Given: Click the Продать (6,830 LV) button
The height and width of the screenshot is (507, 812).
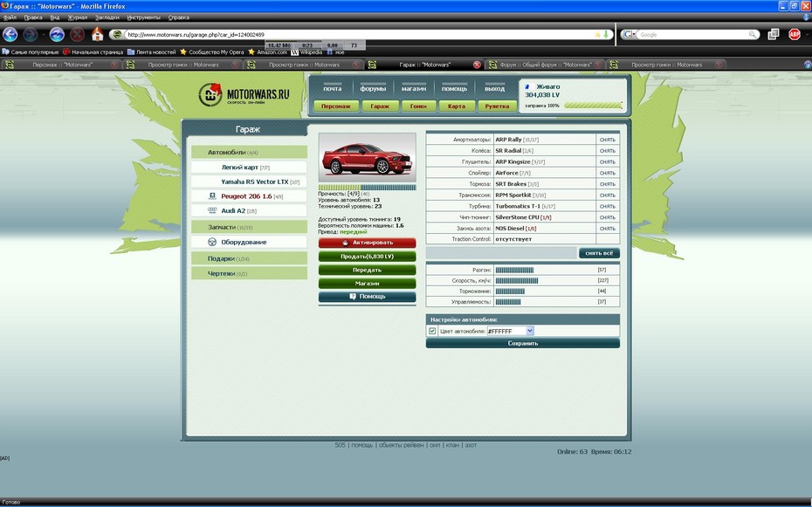Looking at the screenshot, I should click(368, 256).
